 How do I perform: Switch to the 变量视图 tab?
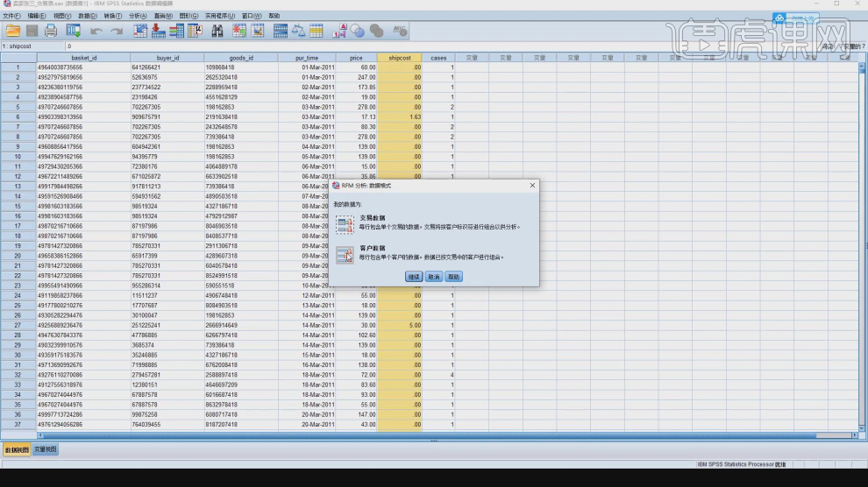(x=45, y=449)
